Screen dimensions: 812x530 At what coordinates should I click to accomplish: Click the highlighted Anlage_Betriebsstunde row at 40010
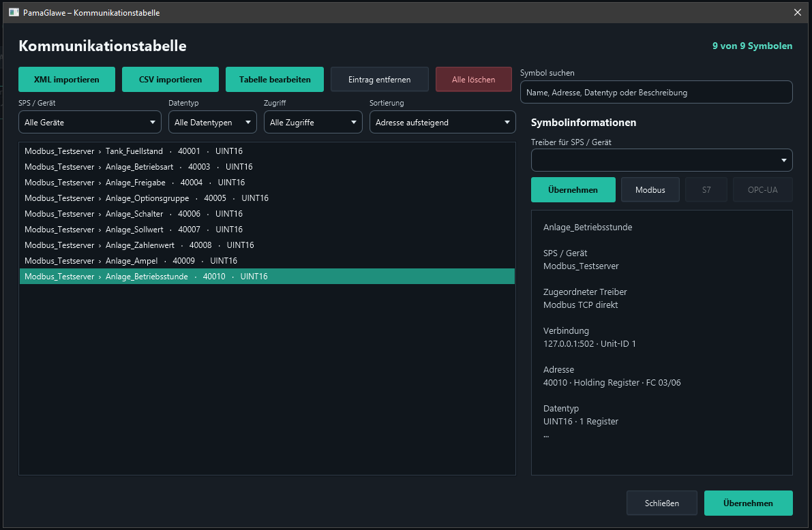pos(267,277)
